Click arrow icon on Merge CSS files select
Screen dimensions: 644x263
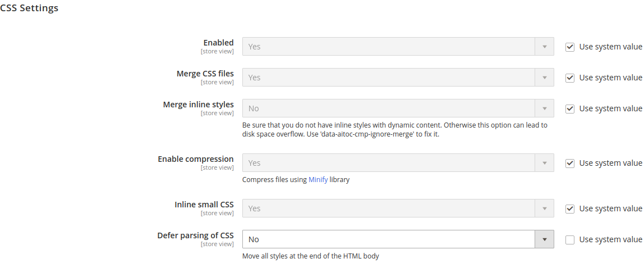[x=544, y=78]
